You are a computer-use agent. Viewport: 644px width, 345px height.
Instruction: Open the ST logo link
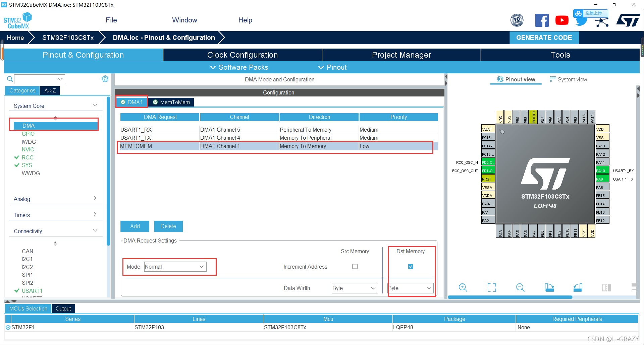click(628, 20)
